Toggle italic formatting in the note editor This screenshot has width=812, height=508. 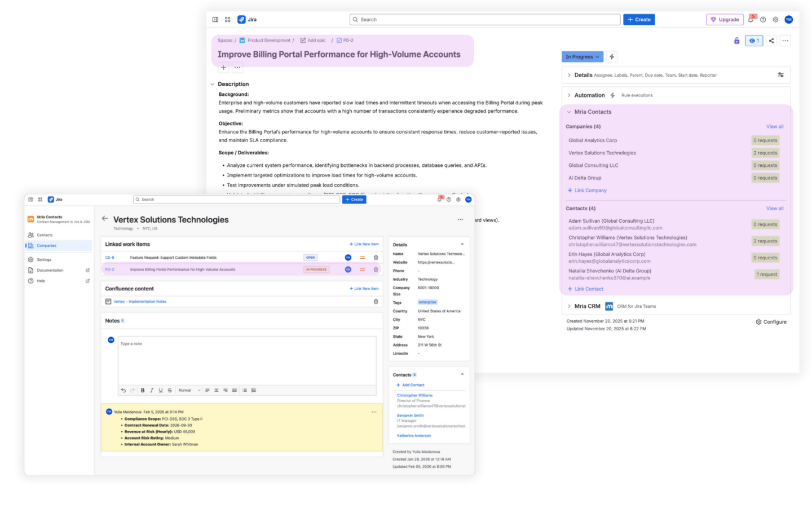(x=152, y=390)
